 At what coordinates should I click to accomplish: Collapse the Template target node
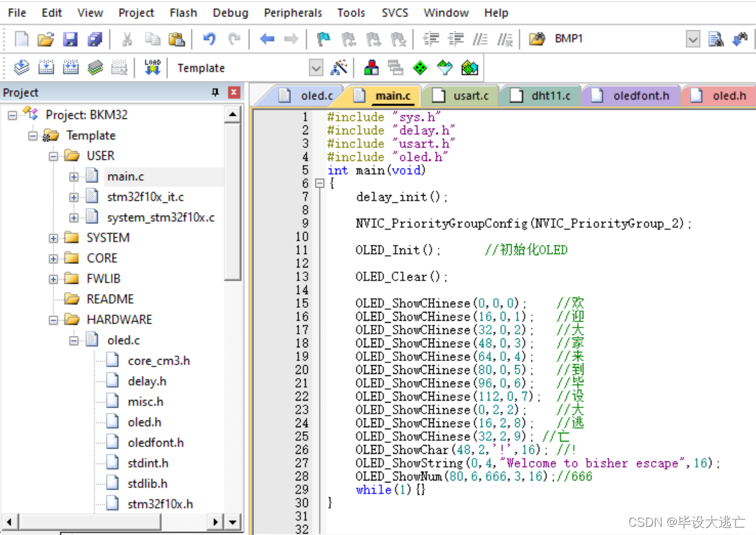point(32,136)
